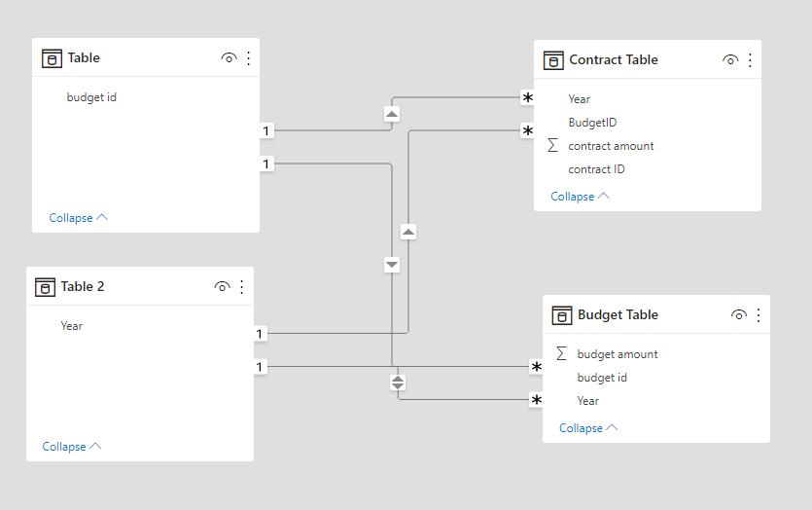Select the Year field in Budget Table
Viewport: 812px width, 510px height.
[x=587, y=401]
